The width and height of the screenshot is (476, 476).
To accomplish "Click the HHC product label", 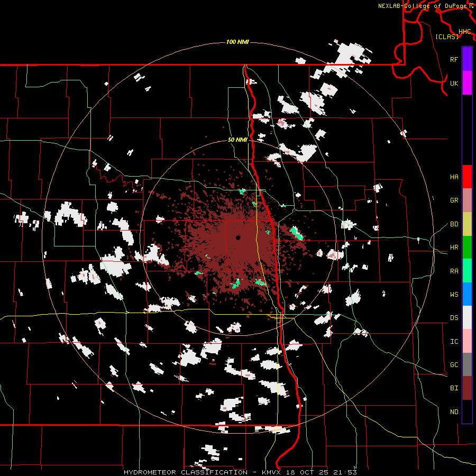I will point(465,32).
